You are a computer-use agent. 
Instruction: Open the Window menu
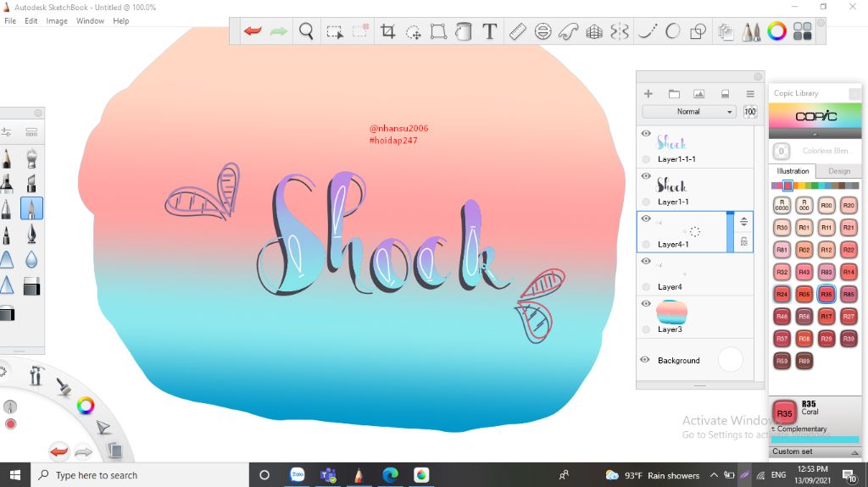(90, 21)
